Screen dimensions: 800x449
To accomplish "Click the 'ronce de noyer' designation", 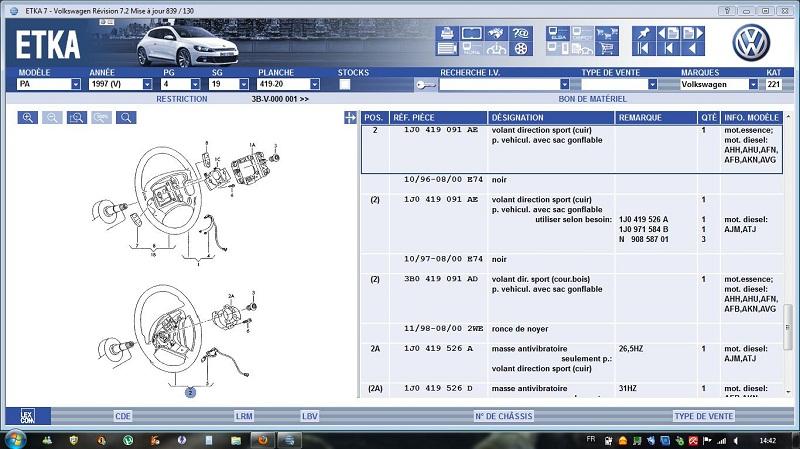I will 520,329.
